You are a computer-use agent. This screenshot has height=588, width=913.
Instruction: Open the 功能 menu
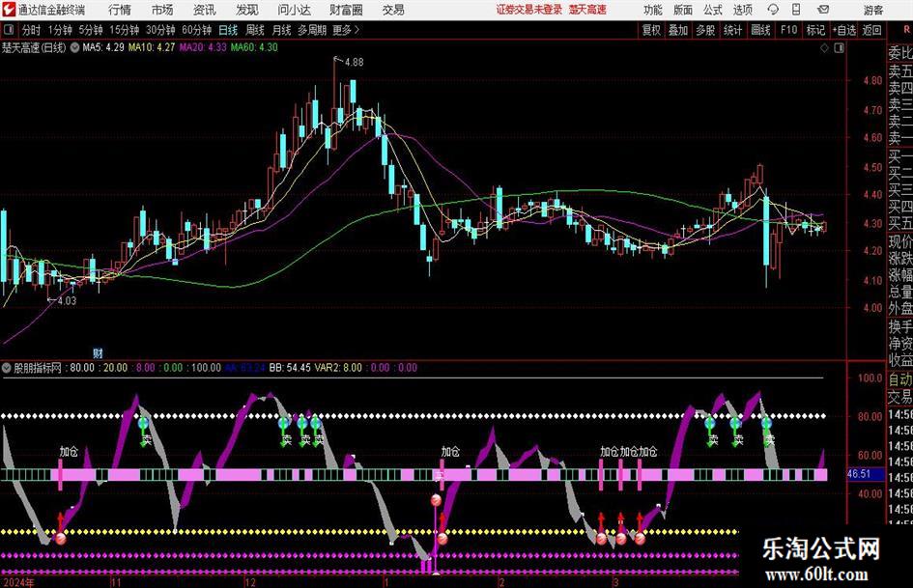tap(653, 10)
